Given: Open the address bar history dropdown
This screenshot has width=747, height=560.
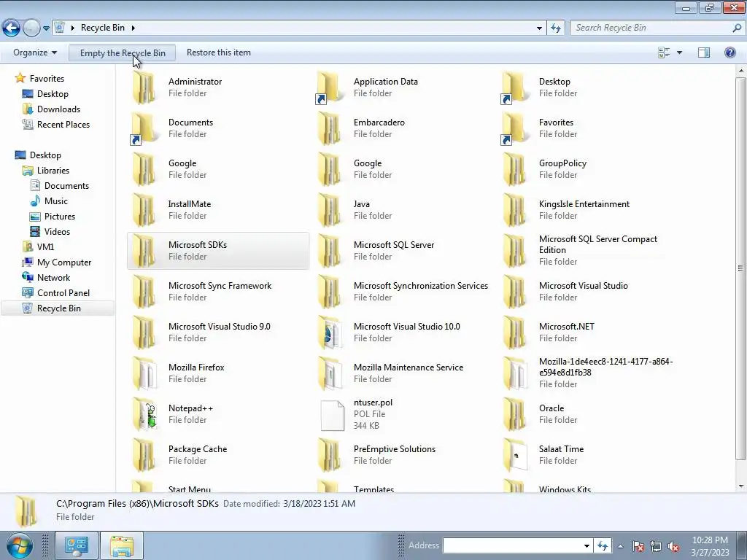Looking at the screenshot, I should tap(539, 28).
